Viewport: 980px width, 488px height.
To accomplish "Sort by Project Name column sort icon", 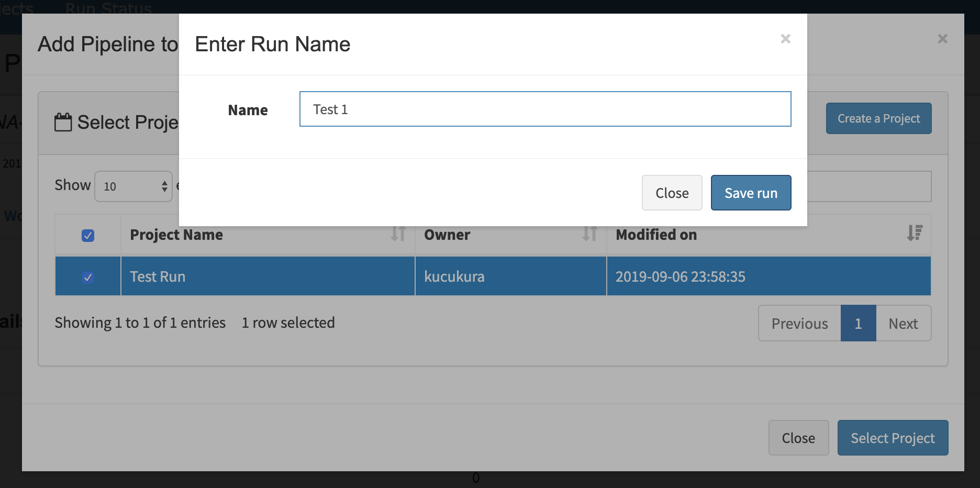I will pos(398,234).
